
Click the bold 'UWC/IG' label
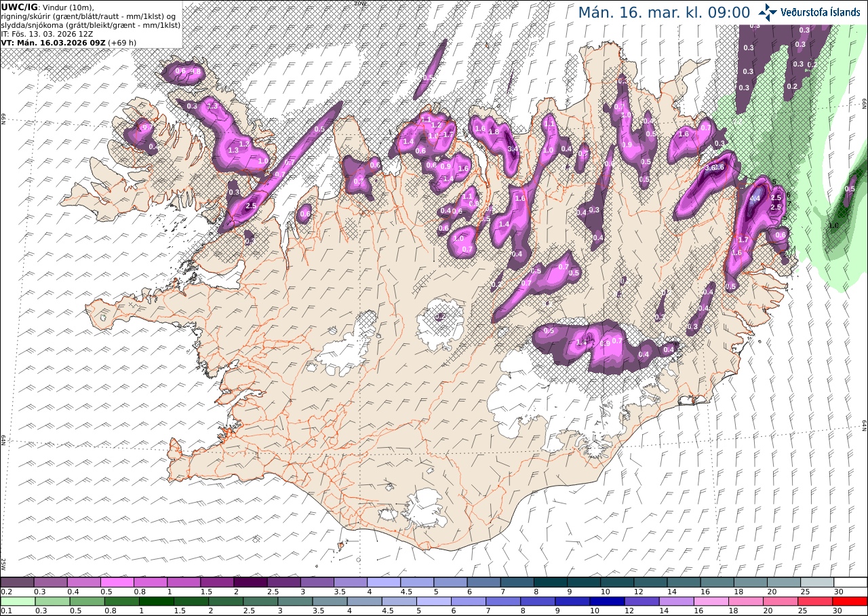pyautogui.click(x=20, y=7)
